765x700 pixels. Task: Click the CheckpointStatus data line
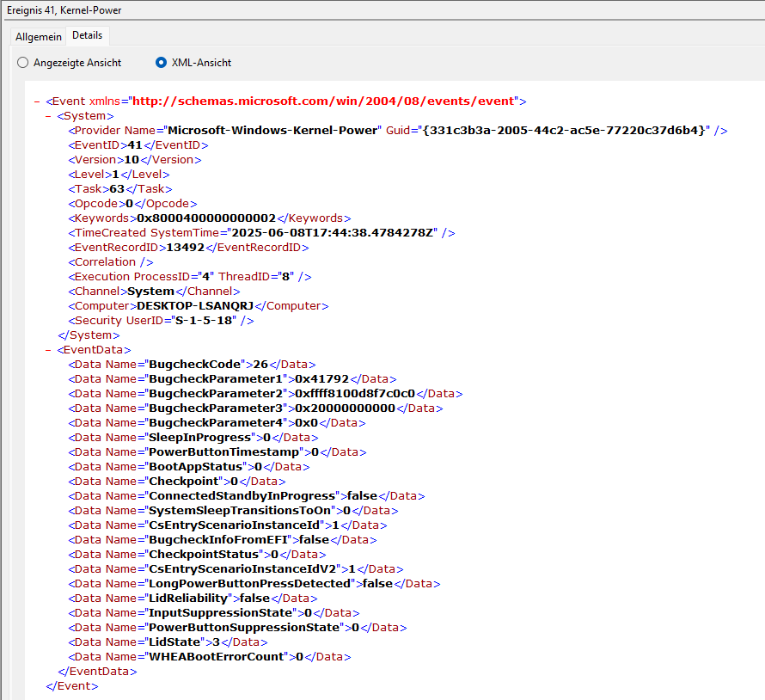[197, 555]
